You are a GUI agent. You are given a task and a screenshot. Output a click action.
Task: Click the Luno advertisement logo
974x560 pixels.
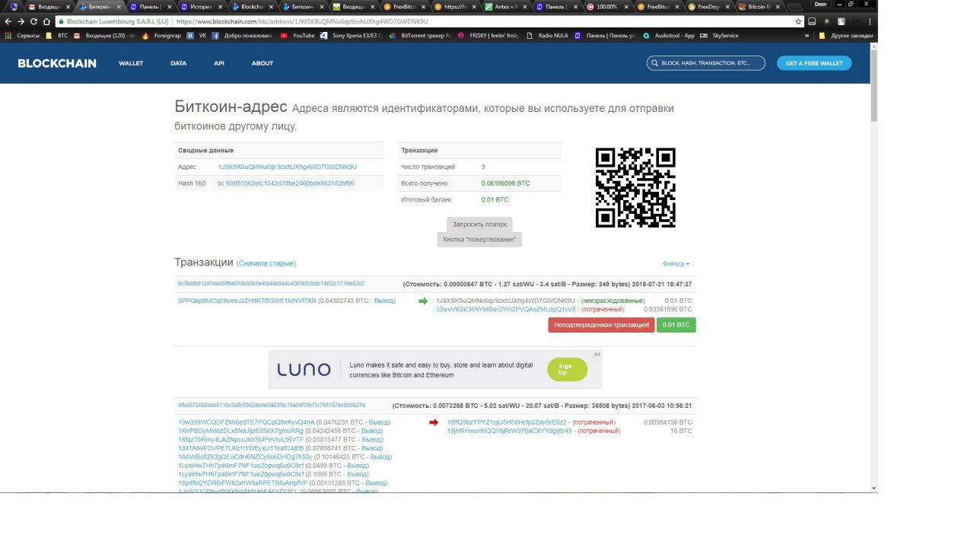coord(304,370)
